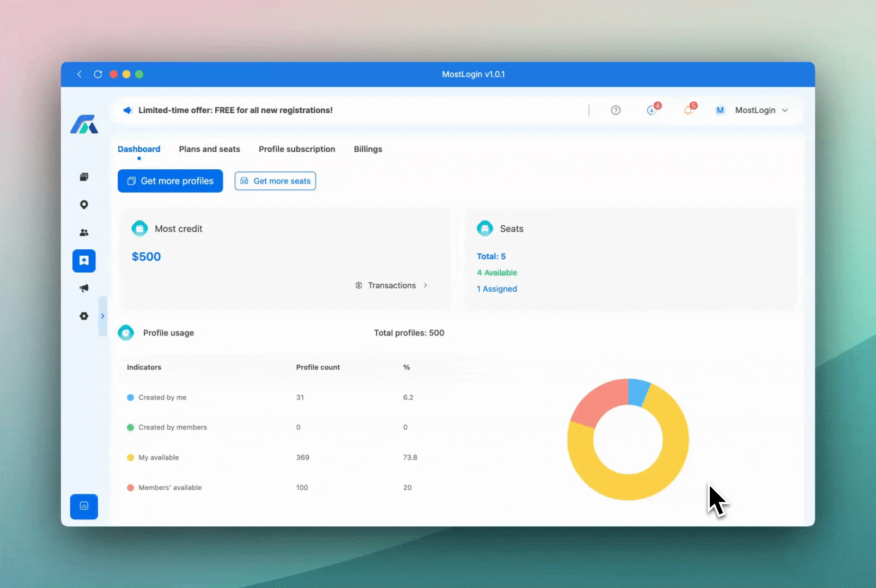
Task: Click the limited-time offer announcement text
Action: tap(235, 110)
